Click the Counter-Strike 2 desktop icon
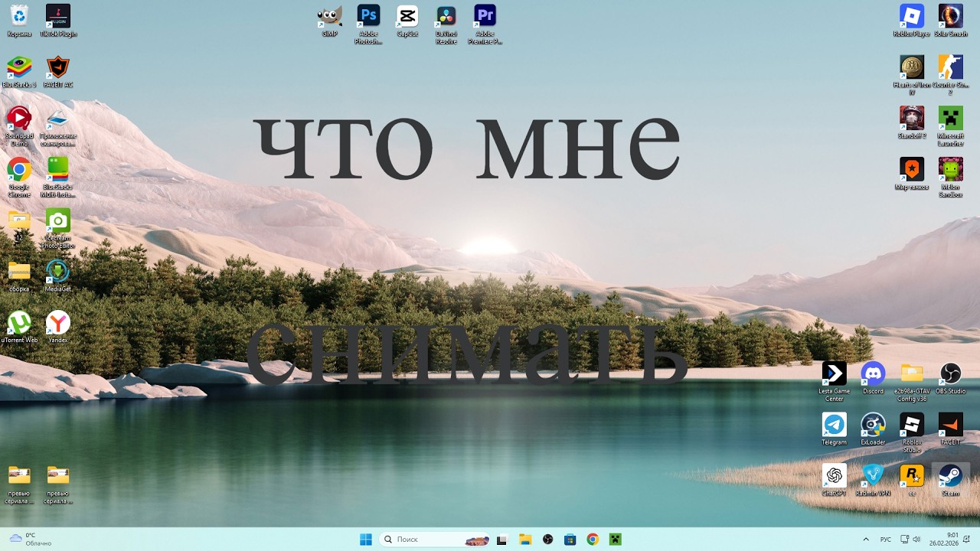The width and height of the screenshot is (980, 551). (951, 76)
